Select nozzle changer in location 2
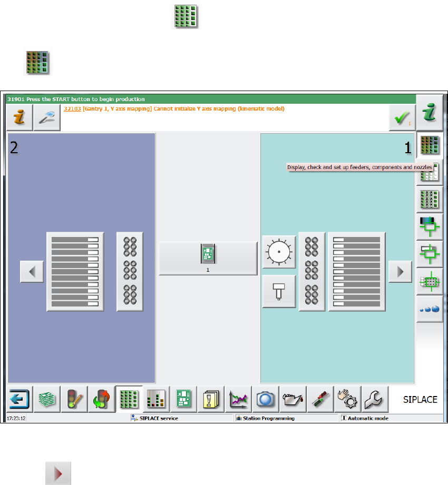This screenshot has width=448, height=485. click(x=130, y=272)
